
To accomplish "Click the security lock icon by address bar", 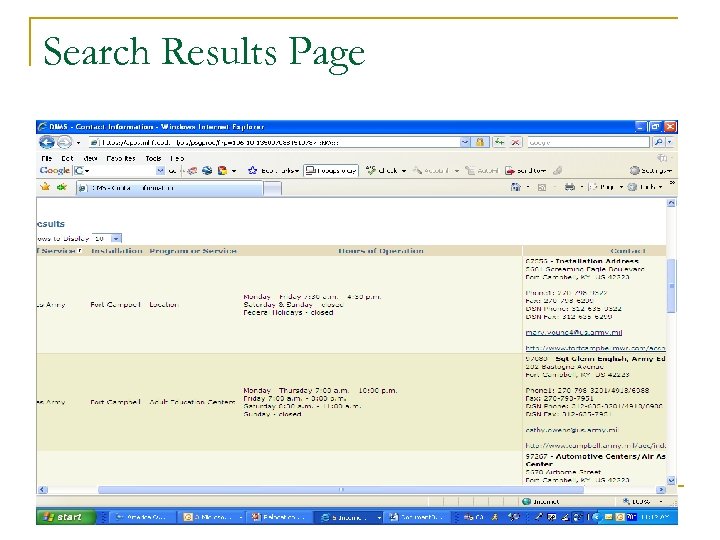I will (x=480, y=142).
